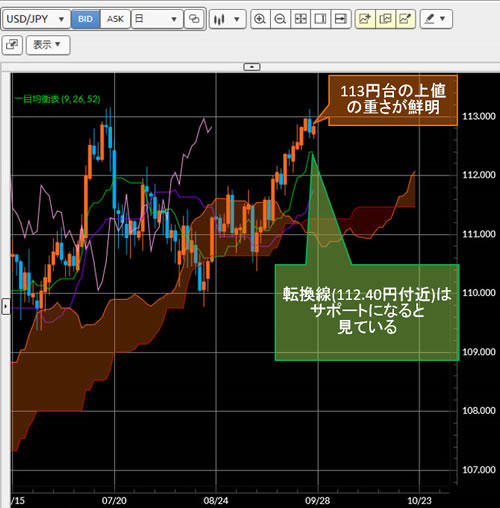The width and height of the screenshot is (500, 508).
Task: Click the 109.000 price axis label
Action: tap(478, 352)
